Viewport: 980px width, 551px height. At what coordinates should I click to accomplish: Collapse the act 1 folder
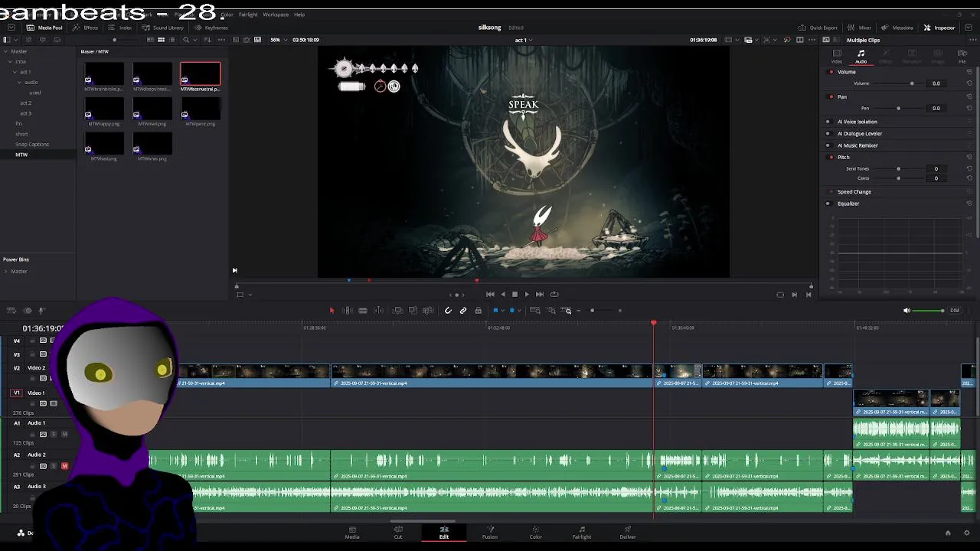tap(15, 72)
